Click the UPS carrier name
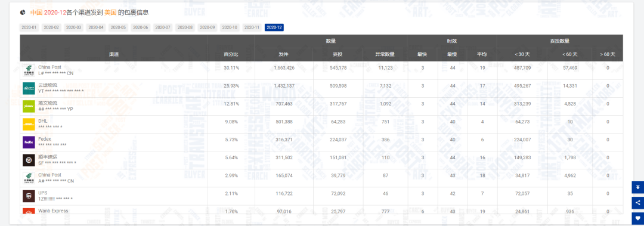 (43, 193)
